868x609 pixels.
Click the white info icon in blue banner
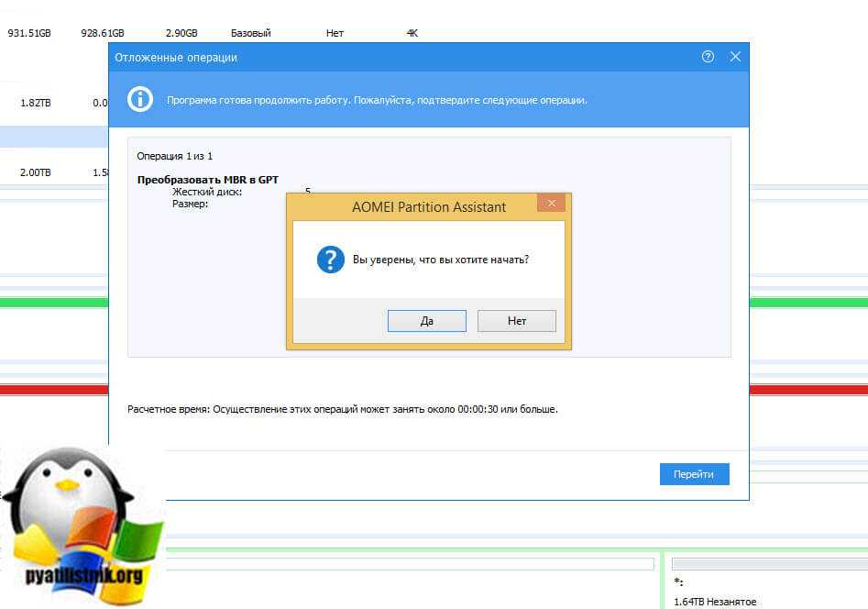coord(140,99)
